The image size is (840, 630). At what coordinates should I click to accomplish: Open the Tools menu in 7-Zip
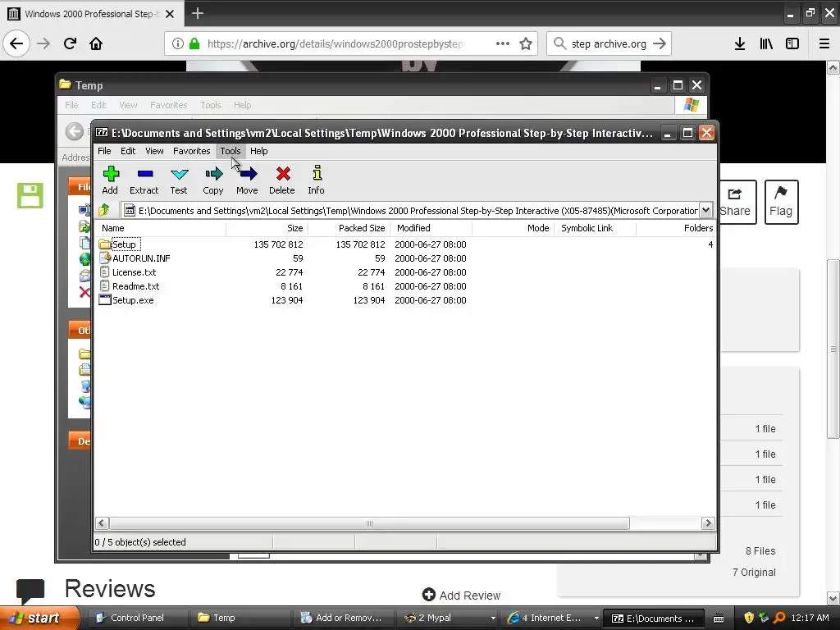(231, 151)
